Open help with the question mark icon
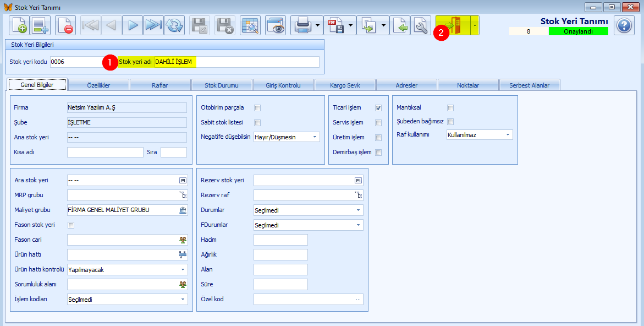The height and width of the screenshot is (326, 644). click(x=625, y=25)
